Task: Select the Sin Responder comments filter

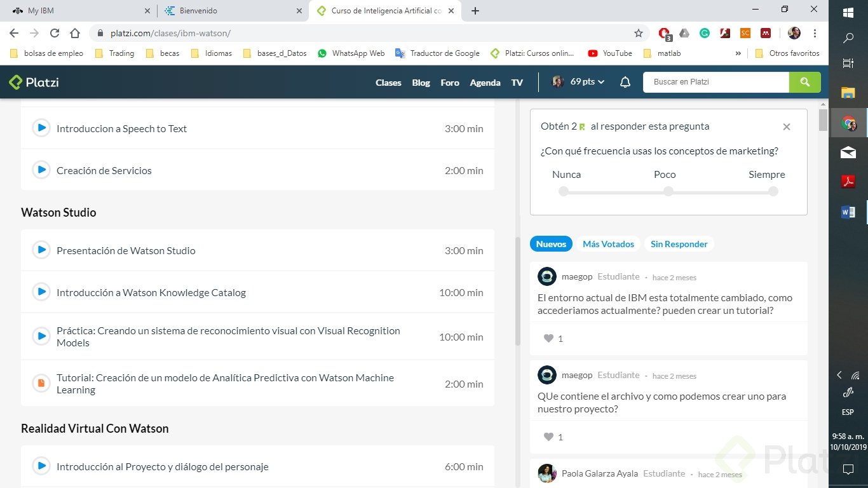Action: pos(679,244)
